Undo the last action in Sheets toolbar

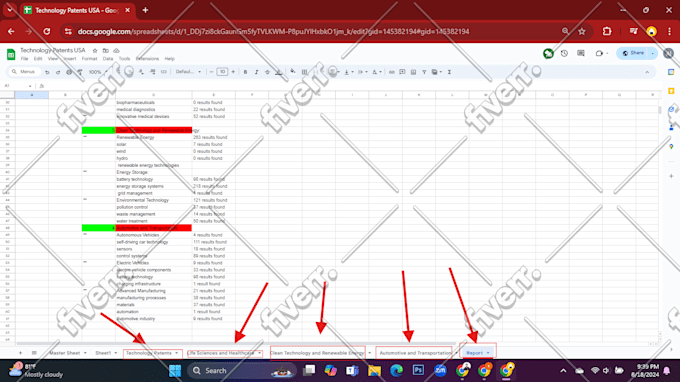pyautogui.click(x=47, y=72)
